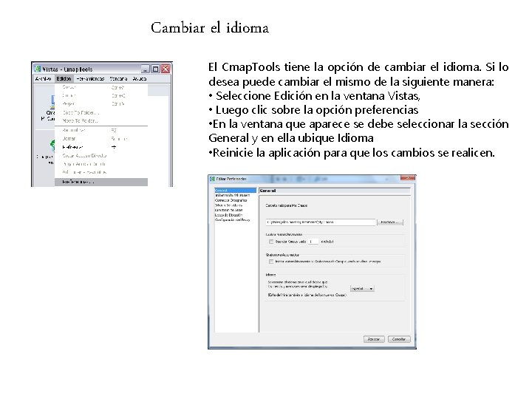Close the Editar Preferencias dialog
This screenshot has width=532, height=399.
(407, 178)
